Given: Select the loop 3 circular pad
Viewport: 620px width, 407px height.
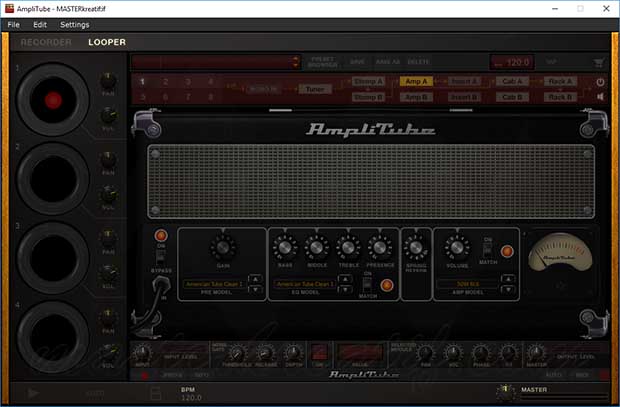Looking at the screenshot, I should pyautogui.click(x=53, y=258).
